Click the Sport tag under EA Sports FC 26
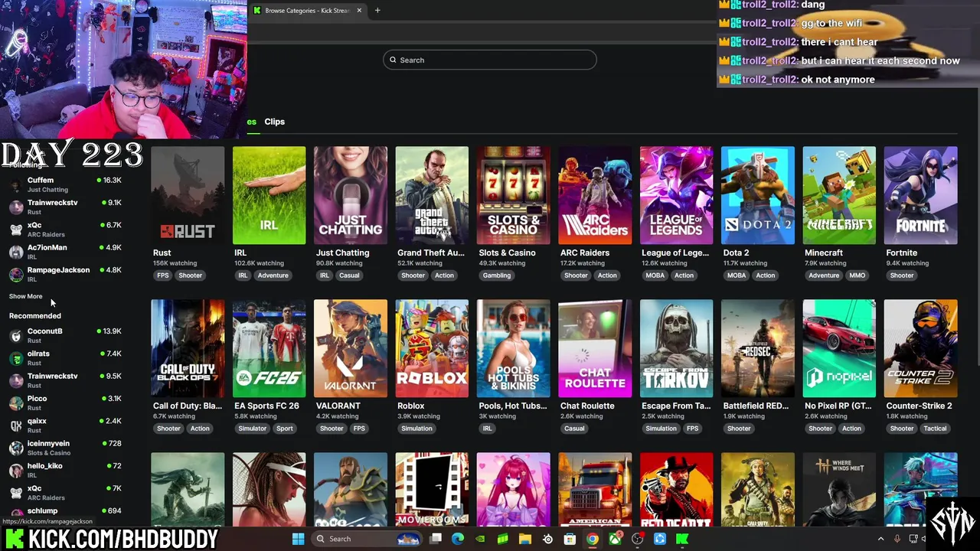This screenshot has width=980, height=551. click(285, 429)
